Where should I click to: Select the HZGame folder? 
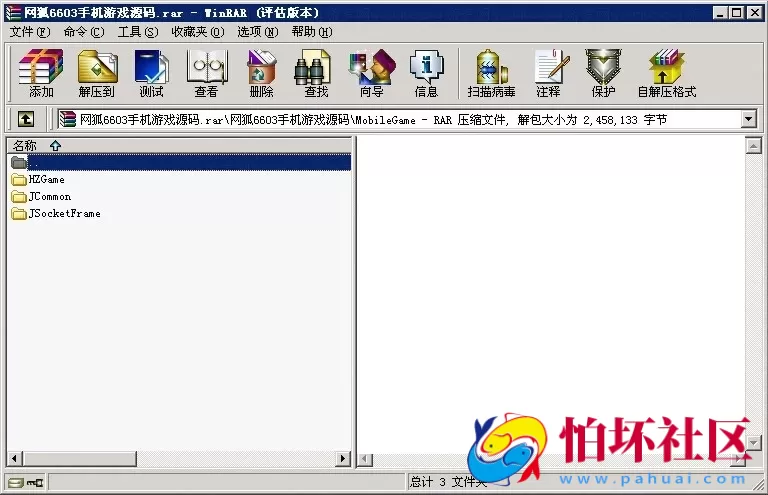click(x=46, y=180)
